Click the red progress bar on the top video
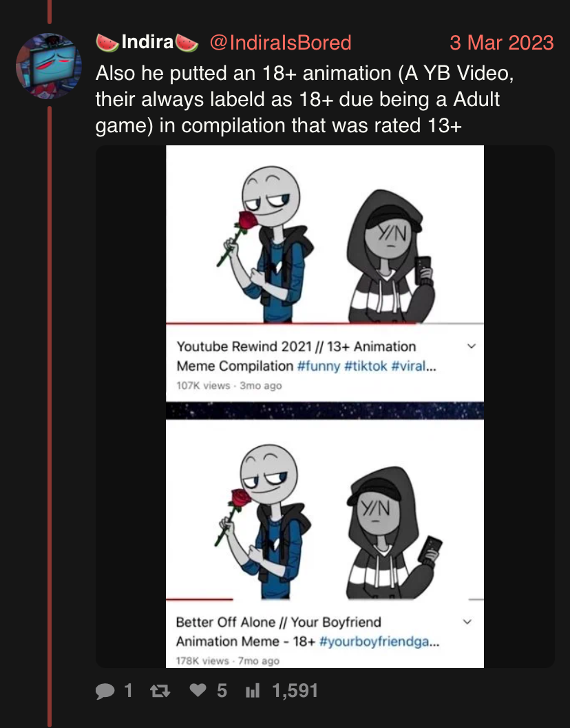This screenshot has width=570, height=728. [x=293, y=323]
